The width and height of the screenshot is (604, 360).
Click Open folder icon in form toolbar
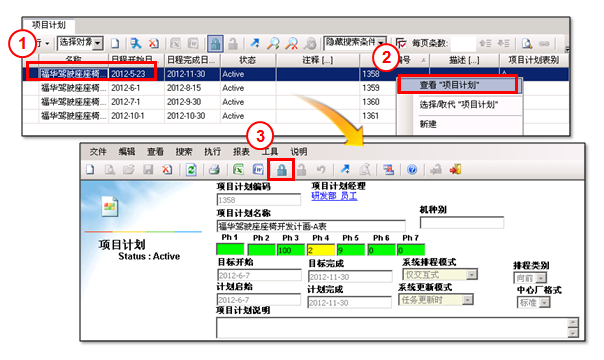[129, 169]
